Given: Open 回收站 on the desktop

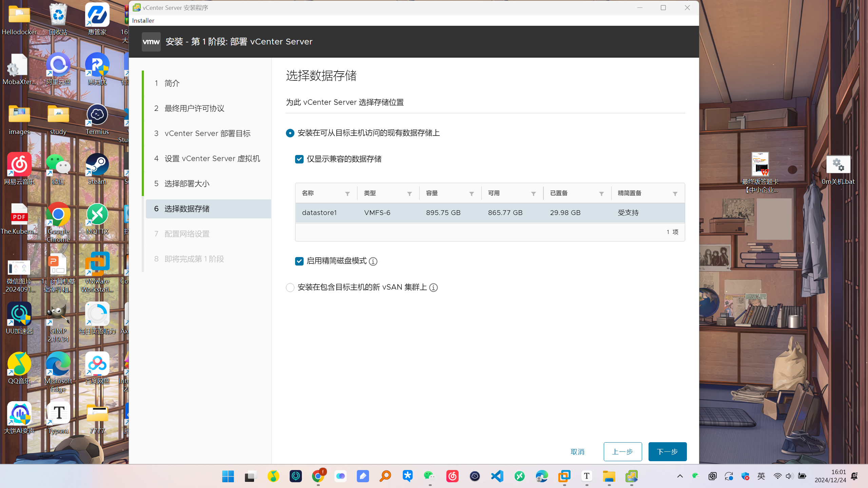Looking at the screenshot, I should 58,19.
